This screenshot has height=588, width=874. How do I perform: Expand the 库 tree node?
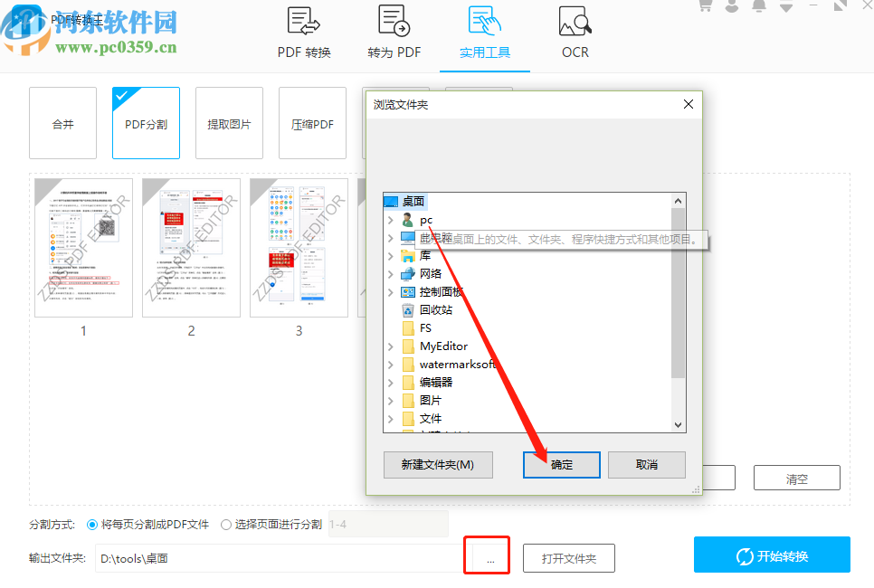pyautogui.click(x=391, y=256)
